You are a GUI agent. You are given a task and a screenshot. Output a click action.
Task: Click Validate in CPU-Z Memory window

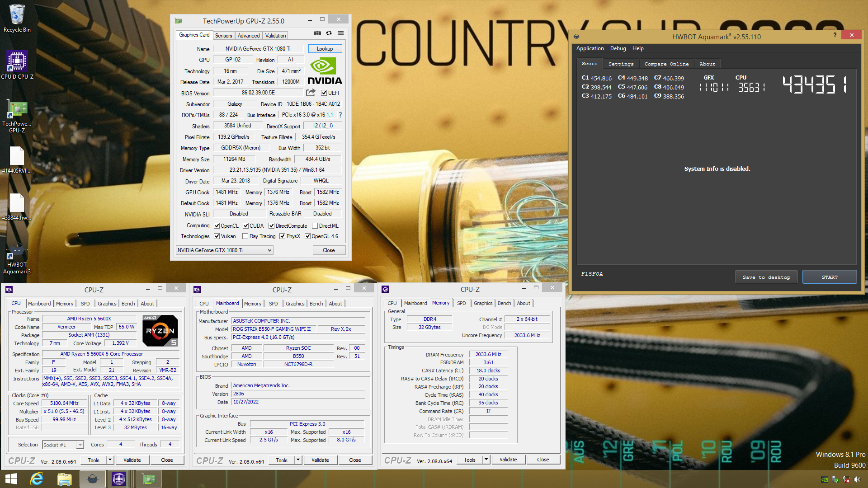pyautogui.click(x=508, y=460)
